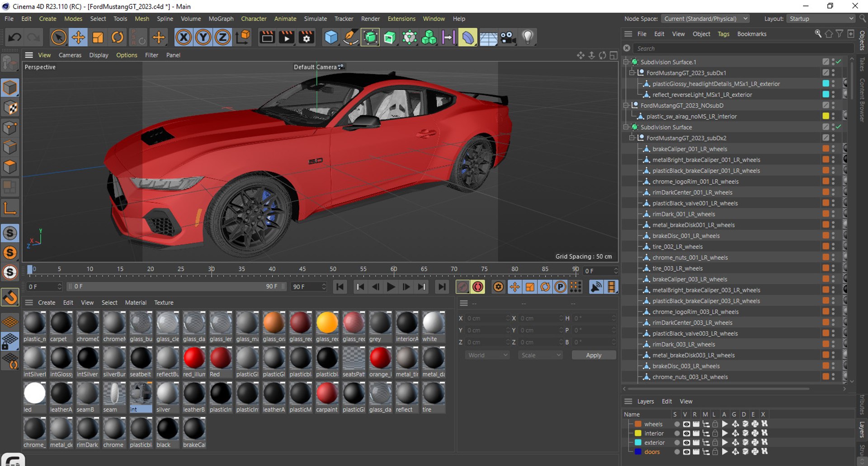This screenshot has height=466, width=868.
Task: Go to end of animation
Action: pos(442,287)
